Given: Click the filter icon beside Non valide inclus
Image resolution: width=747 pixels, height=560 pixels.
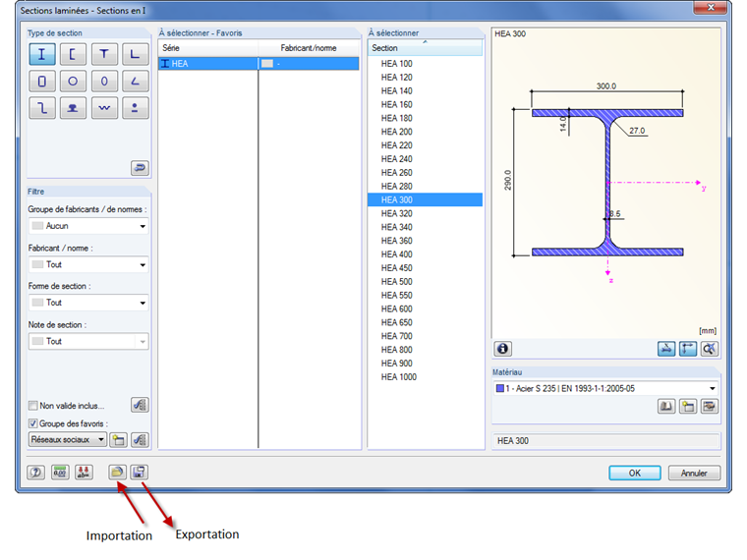Looking at the screenshot, I should pos(140,405).
